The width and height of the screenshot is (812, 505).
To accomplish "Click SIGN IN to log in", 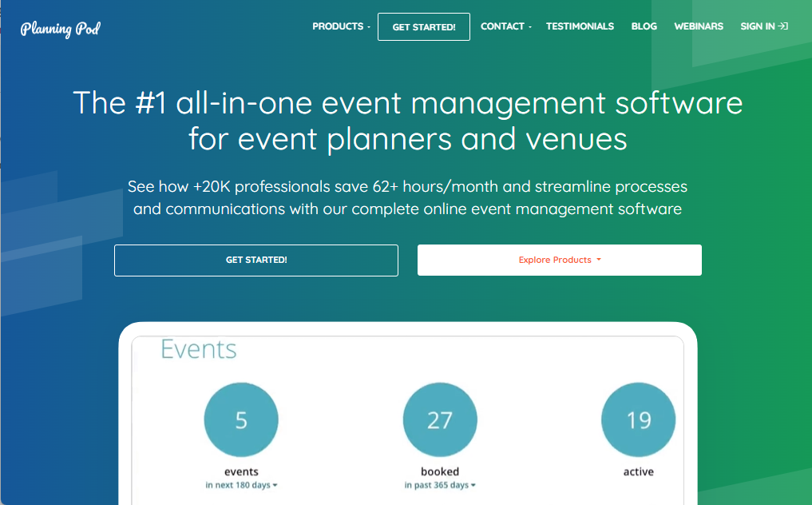I will [758, 26].
